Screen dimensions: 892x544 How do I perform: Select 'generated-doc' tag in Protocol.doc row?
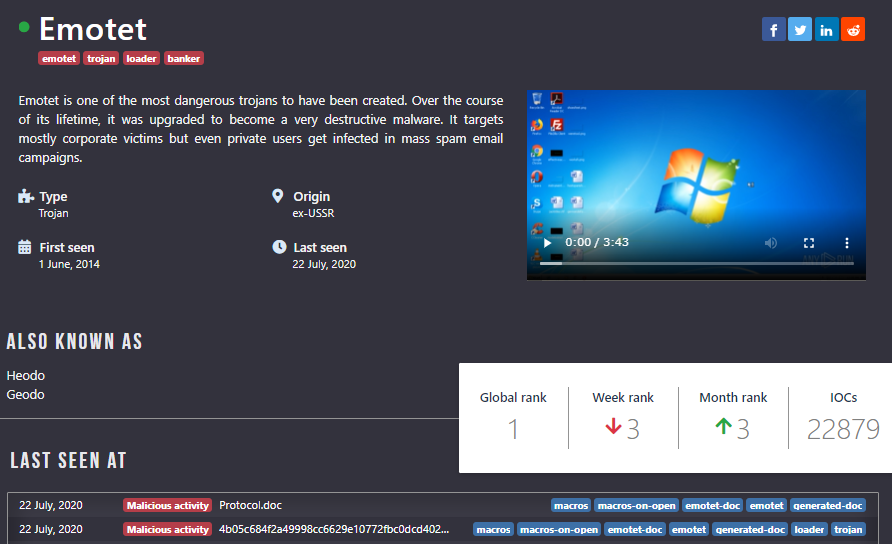click(x=829, y=505)
